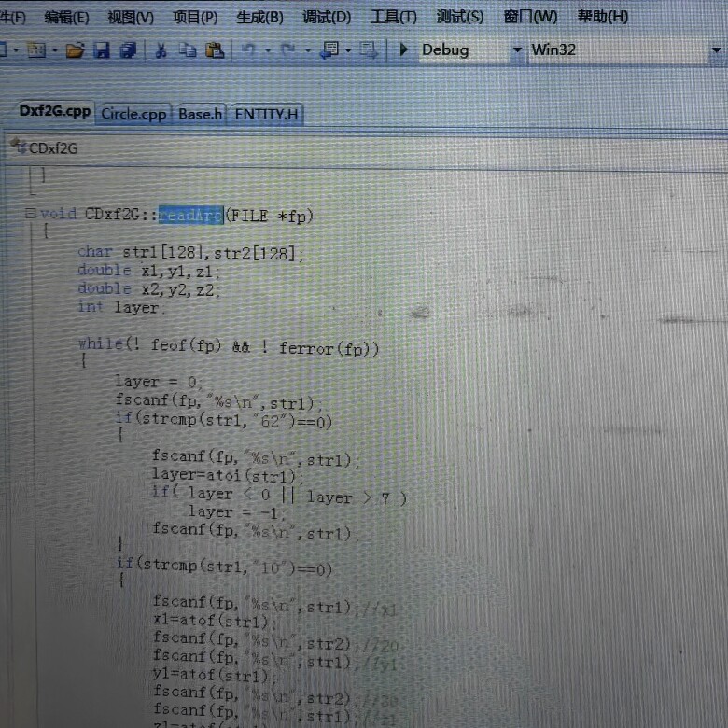Click the Open File folder icon
The height and width of the screenshot is (728, 728).
pyautogui.click(x=75, y=49)
